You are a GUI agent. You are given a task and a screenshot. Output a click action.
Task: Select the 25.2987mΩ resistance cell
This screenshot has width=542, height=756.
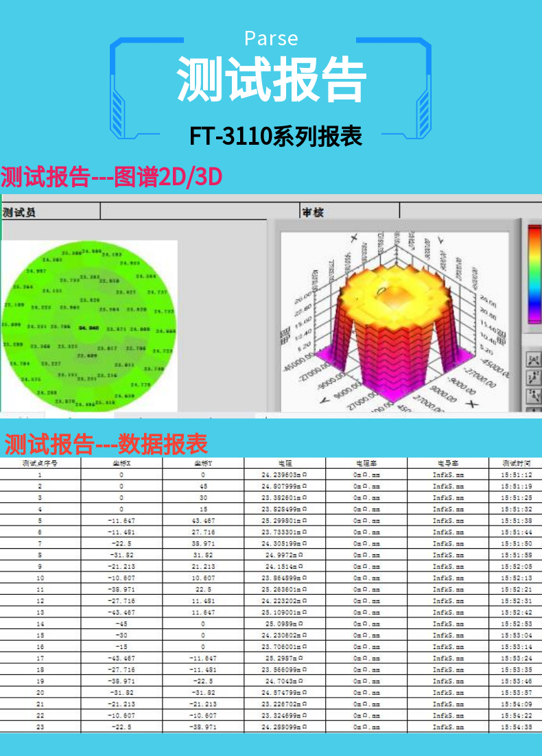pyautogui.click(x=285, y=659)
